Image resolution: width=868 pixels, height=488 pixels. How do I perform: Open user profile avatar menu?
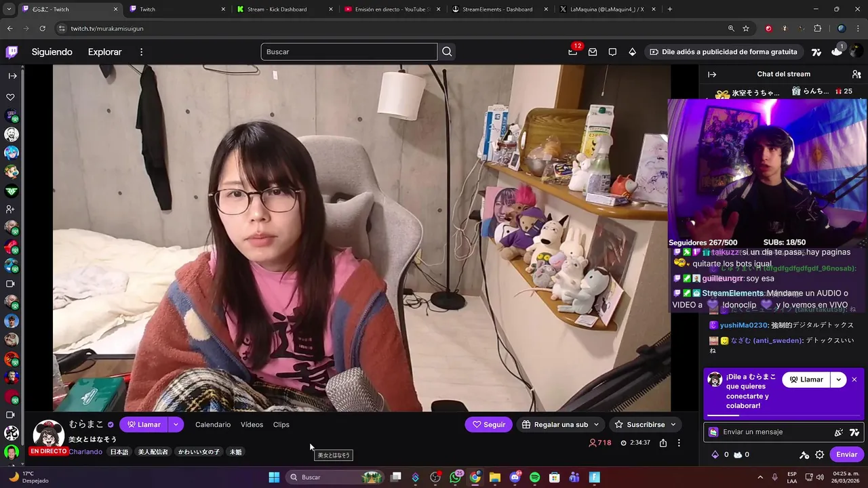point(857,52)
